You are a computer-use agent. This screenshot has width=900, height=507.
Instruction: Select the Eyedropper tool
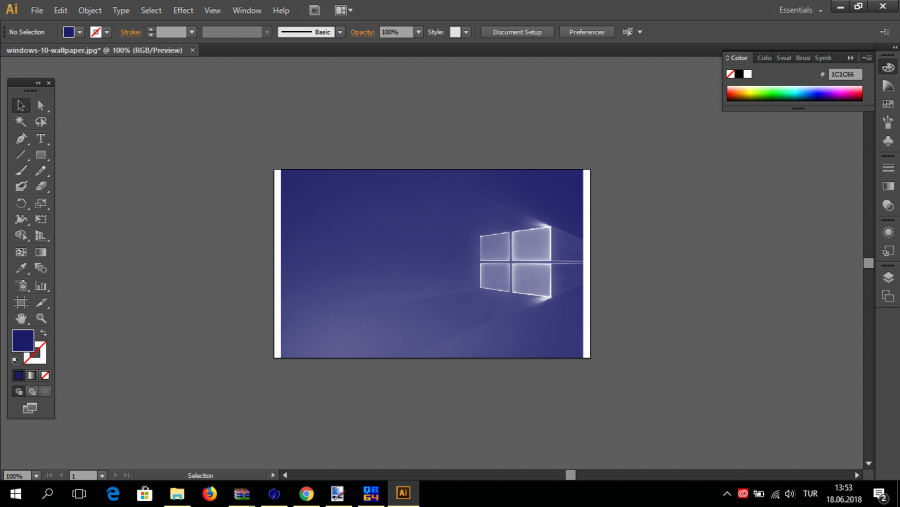pos(21,269)
